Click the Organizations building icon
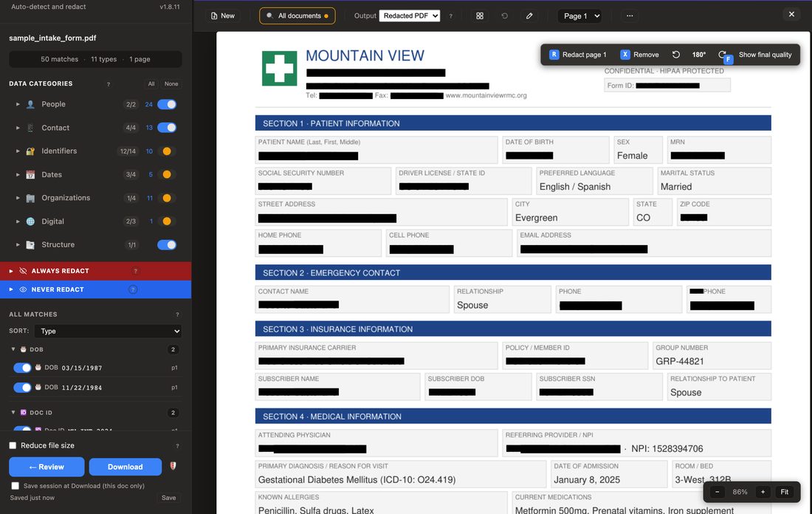Viewport: 812px width, 514px height. click(30, 198)
